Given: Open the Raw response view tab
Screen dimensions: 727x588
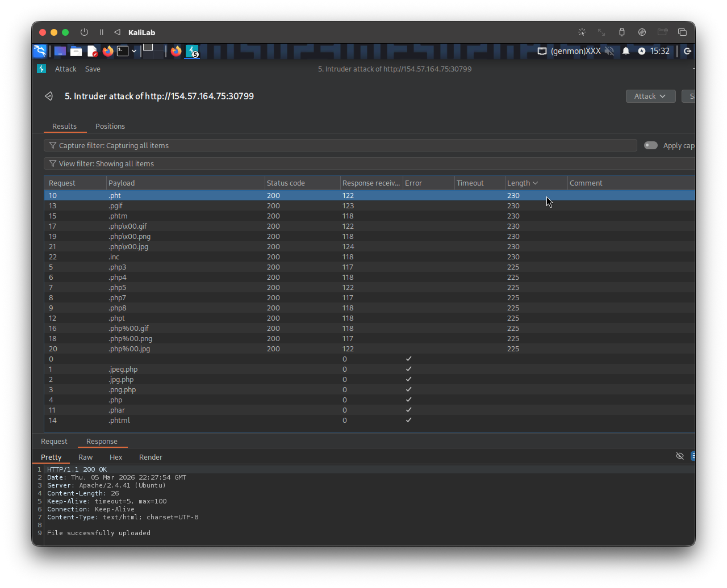Looking at the screenshot, I should [x=85, y=457].
